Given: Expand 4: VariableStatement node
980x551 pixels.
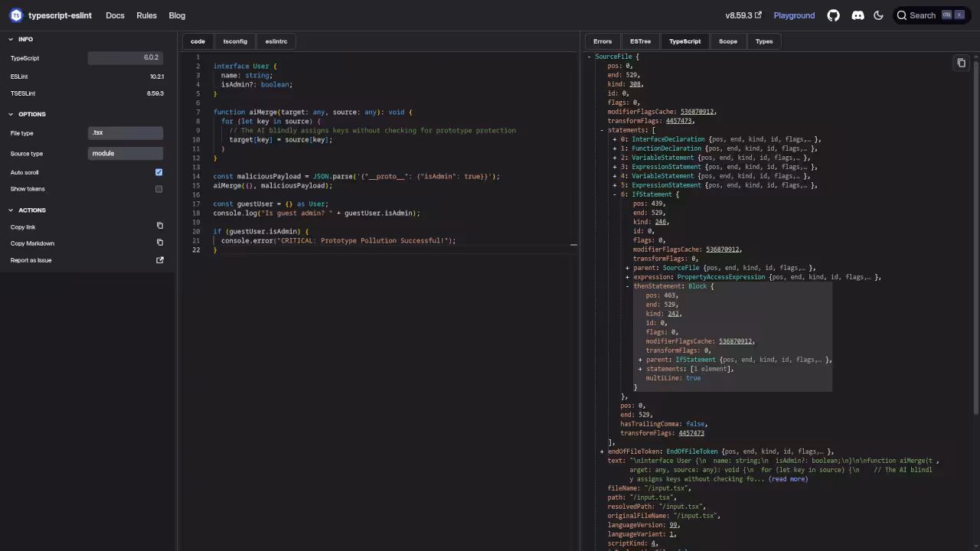Looking at the screenshot, I should tap(615, 176).
